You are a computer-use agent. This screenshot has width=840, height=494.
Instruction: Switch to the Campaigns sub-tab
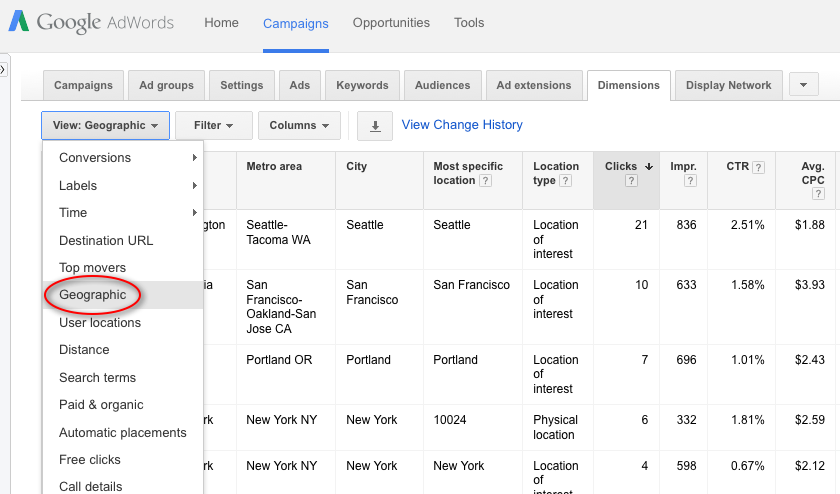(x=83, y=85)
